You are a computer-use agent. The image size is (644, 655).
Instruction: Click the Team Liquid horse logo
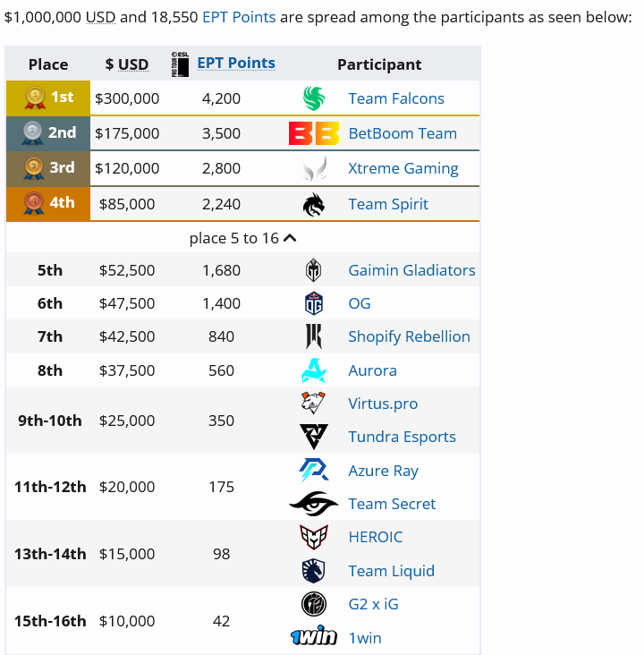(313, 571)
